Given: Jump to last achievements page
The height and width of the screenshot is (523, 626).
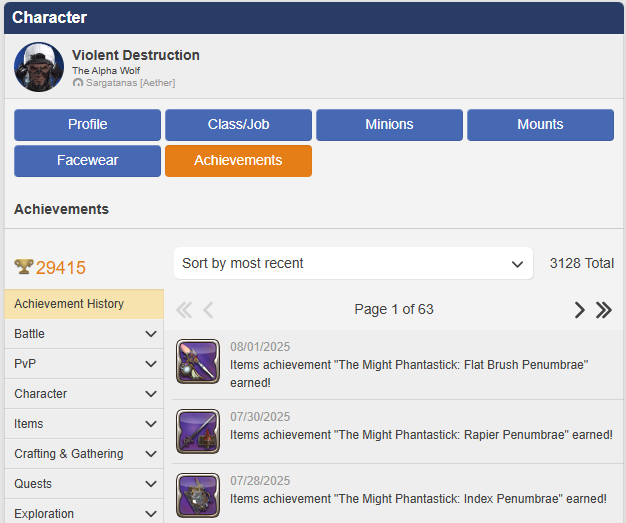Looking at the screenshot, I should pyautogui.click(x=604, y=310).
